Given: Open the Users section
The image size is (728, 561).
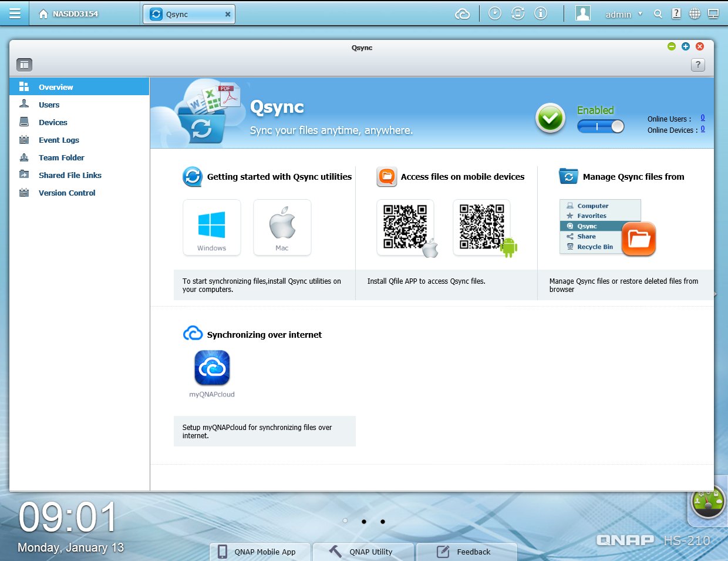Looking at the screenshot, I should [x=79, y=105].
